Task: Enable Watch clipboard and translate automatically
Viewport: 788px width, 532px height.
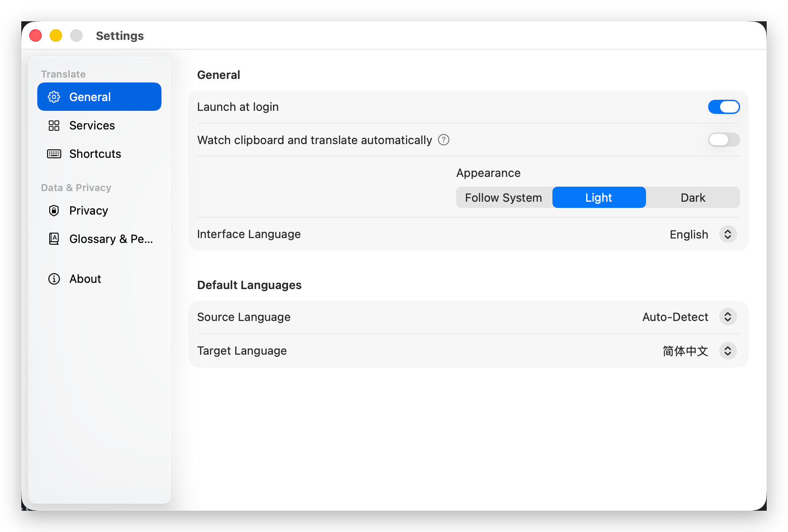Action: pos(724,140)
